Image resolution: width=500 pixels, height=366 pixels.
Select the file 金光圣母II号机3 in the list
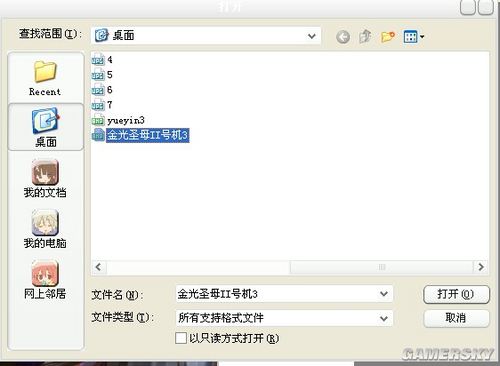point(148,135)
